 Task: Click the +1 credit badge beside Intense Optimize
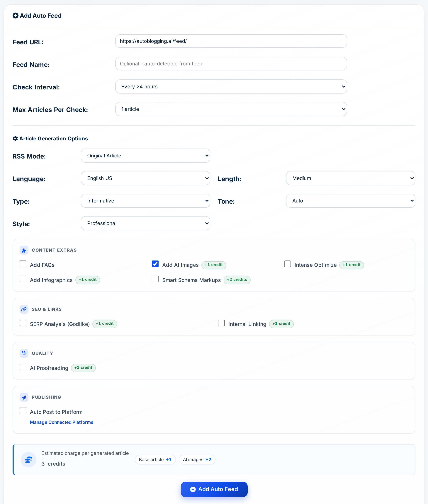click(x=351, y=265)
